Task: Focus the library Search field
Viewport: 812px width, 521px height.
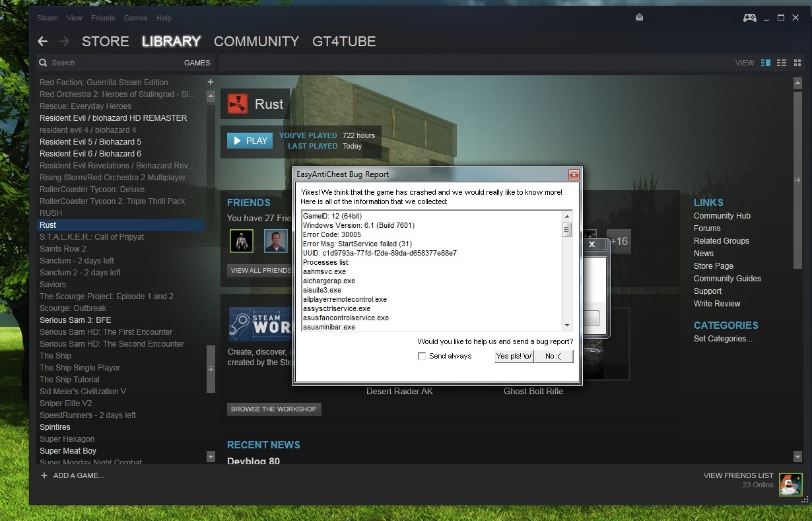Action: click(x=112, y=63)
